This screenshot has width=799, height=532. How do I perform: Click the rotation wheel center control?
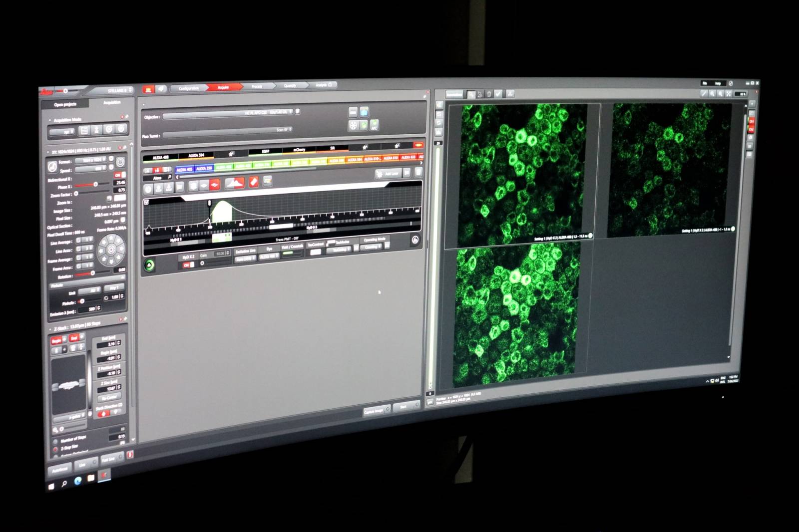[x=111, y=250]
